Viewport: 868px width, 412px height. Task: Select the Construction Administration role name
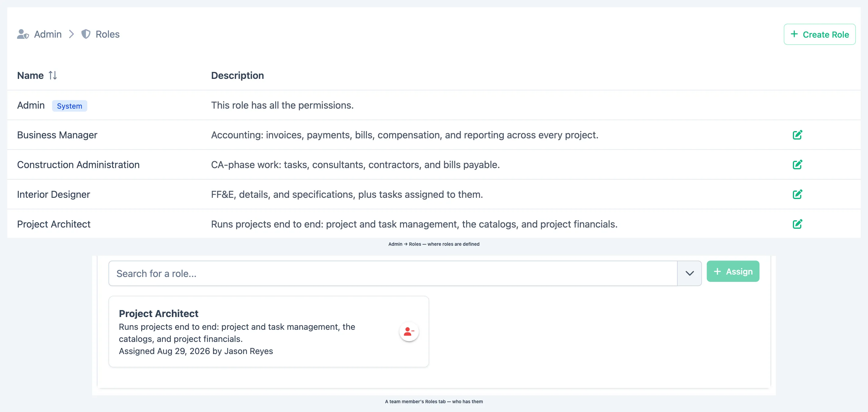click(78, 165)
